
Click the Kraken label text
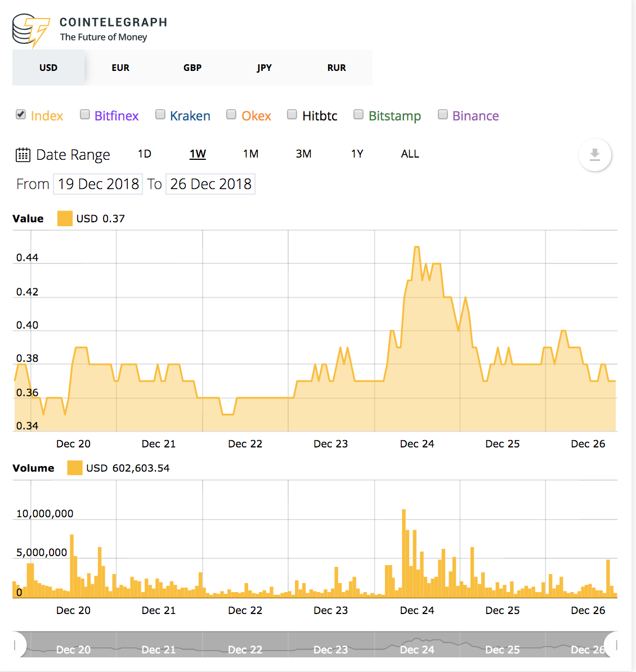tap(190, 116)
